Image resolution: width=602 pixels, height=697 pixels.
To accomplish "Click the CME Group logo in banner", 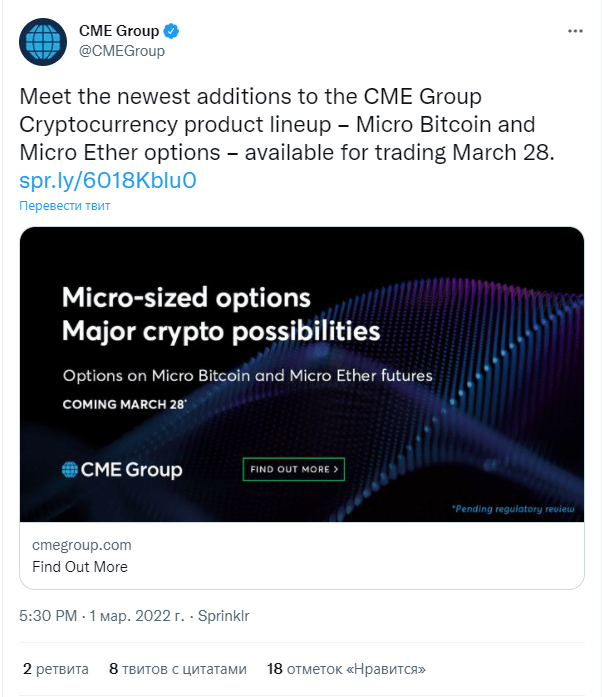I will coord(122,469).
